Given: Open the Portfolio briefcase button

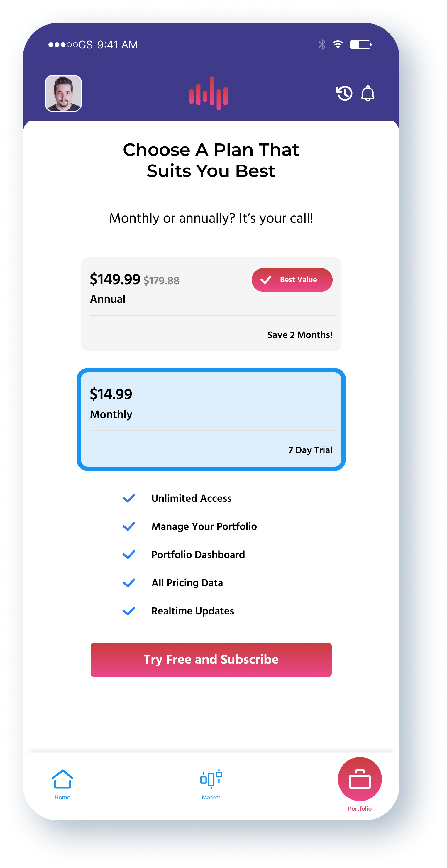Looking at the screenshot, I should tap(359, 779).
